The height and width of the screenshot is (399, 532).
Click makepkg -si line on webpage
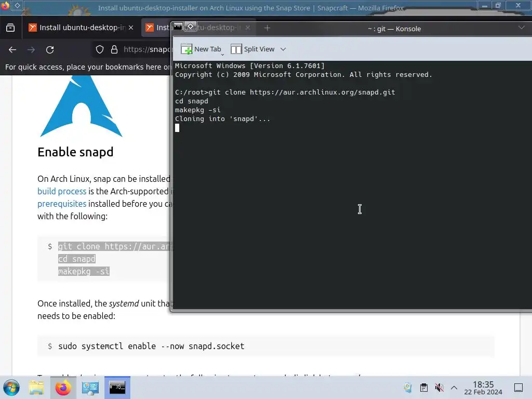pyautogui.click(x=84, y=271)
